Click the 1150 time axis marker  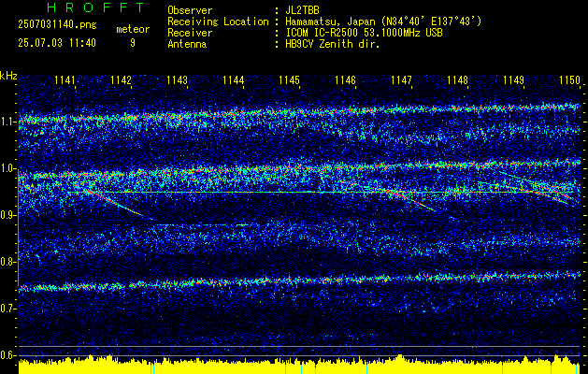click(x=569, y=80)
